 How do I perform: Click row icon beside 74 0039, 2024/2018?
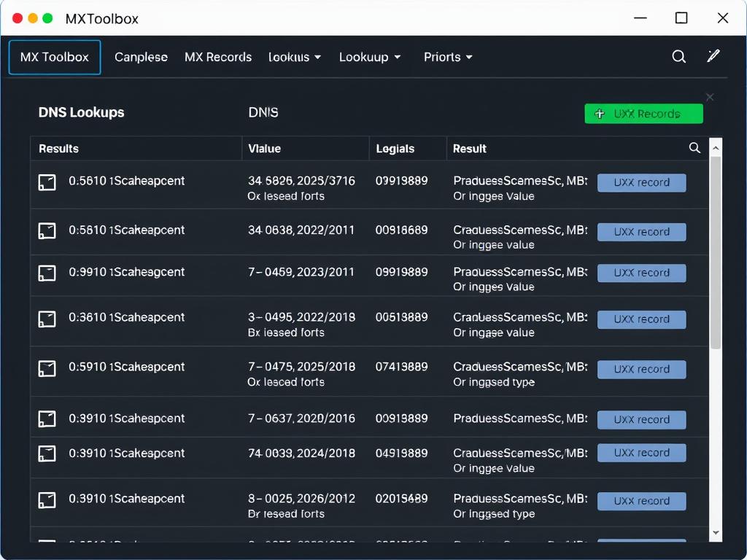[x=47, y=454]
